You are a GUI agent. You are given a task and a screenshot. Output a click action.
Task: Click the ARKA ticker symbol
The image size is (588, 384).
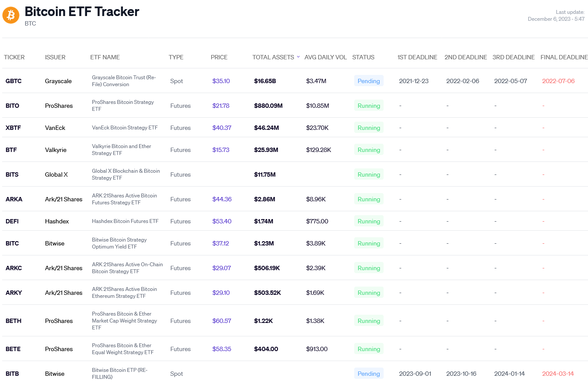click(14, 199)
